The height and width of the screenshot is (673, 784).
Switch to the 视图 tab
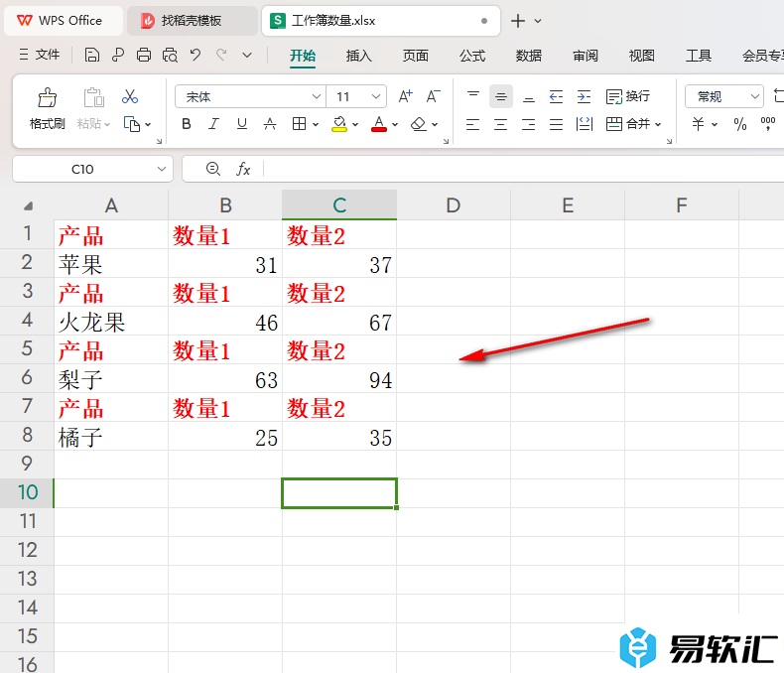pos(642,56)
